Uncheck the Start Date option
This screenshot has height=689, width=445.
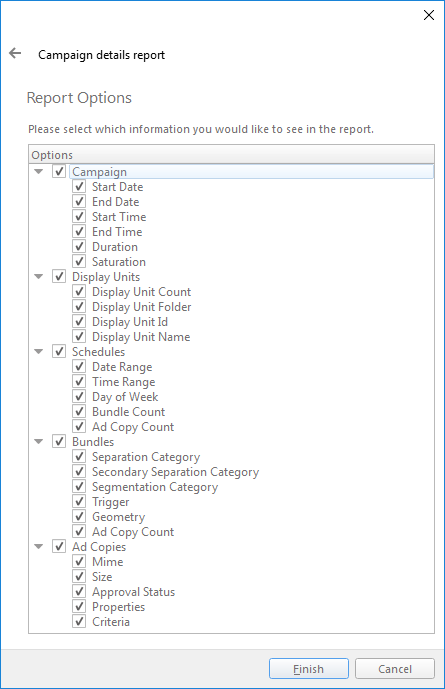pyautogui.click(x=79, y=186)
